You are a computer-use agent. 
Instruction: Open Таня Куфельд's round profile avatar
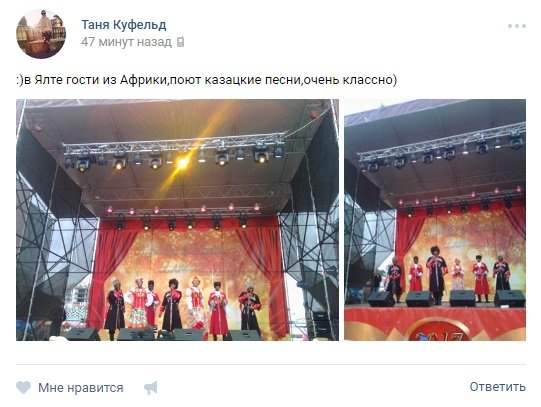(41, 34)
